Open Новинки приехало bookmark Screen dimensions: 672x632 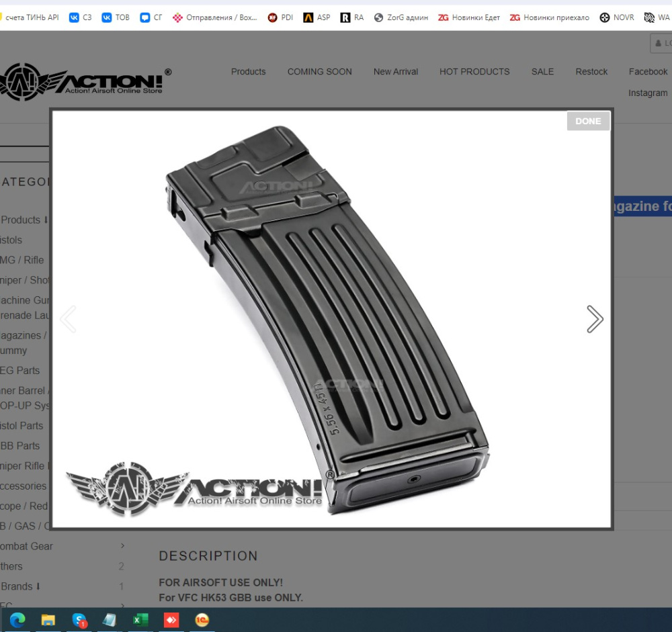click(550, 17)
